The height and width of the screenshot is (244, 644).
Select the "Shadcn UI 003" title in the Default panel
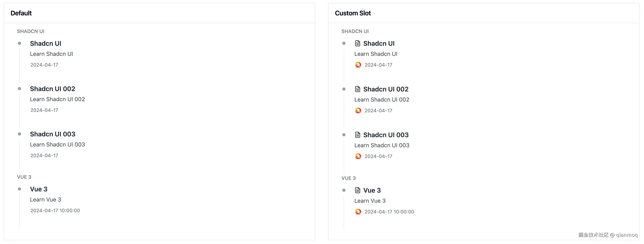pyautogui.click(x=52, y=134)
